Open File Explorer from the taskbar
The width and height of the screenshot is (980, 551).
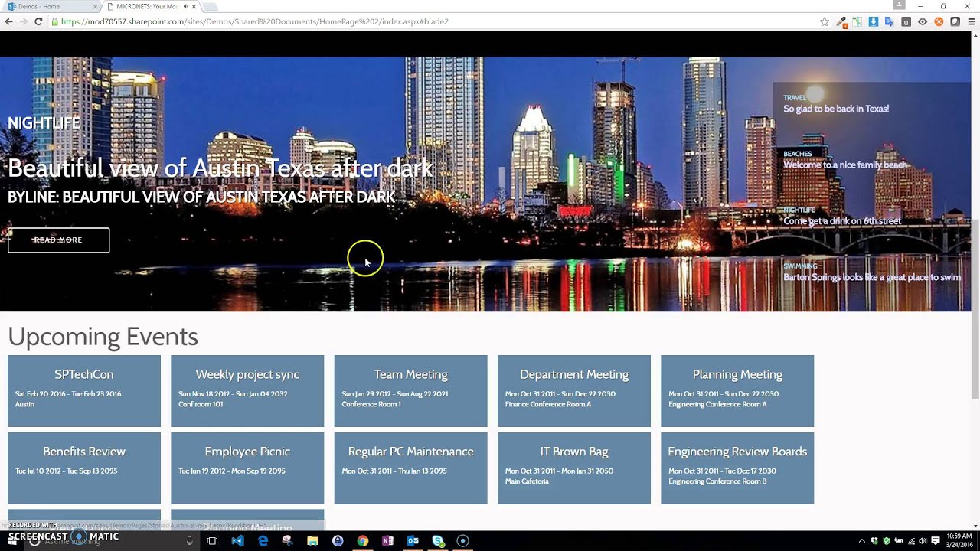312,540
